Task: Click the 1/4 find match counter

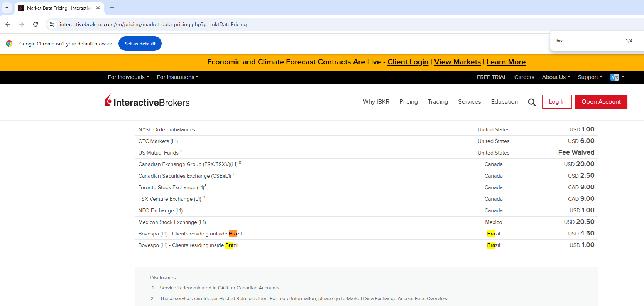Action: click(x=629, y=41)
